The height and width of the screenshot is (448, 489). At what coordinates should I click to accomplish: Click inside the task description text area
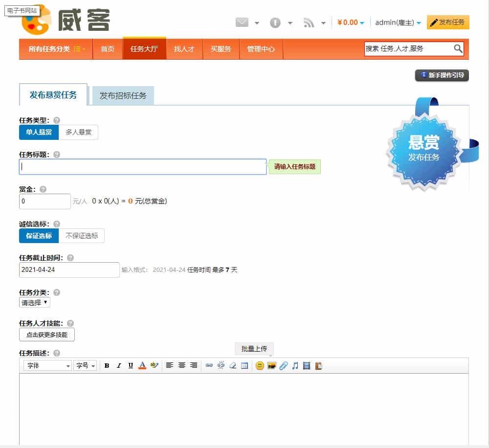pos(244,409)
